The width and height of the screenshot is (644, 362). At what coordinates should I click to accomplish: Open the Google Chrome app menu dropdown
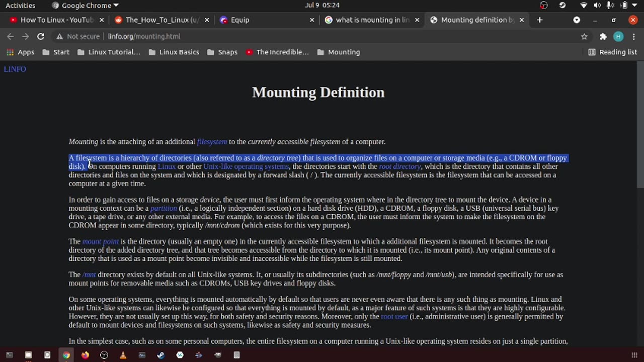(86, 6)
